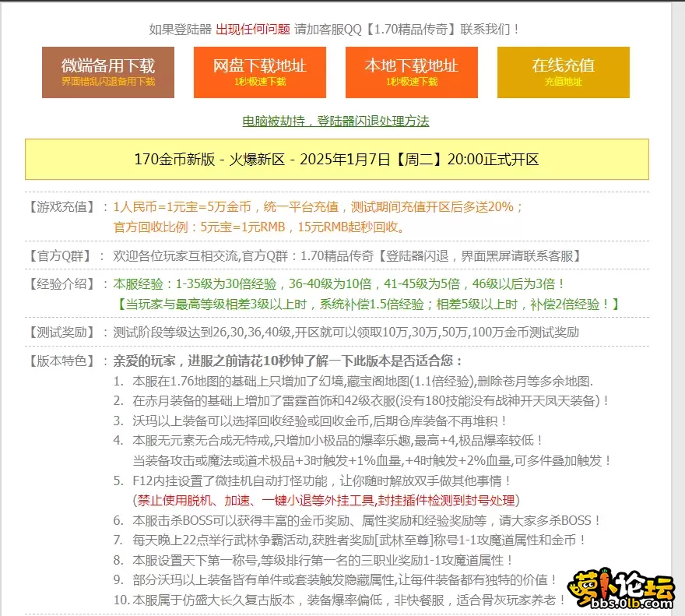Screen dimensions: 685x616
Task: Click the yellow 170金币新版 opening announcement banner
Action: [x=337, y=159]
